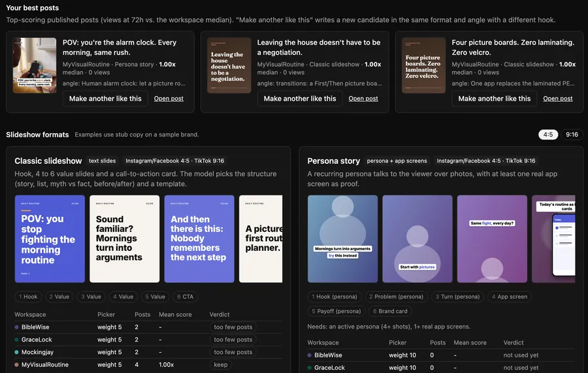Image resolution: width=588 pixels, height=373 pixels.
Task: Select the 4:5 aspect ratio toggle
Action: click(548, 135)
